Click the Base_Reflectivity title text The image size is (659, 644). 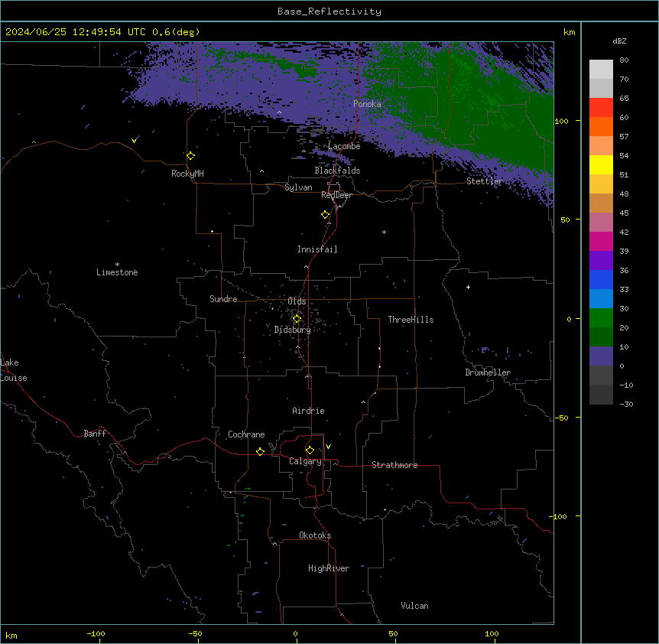[x=329, y=11]
